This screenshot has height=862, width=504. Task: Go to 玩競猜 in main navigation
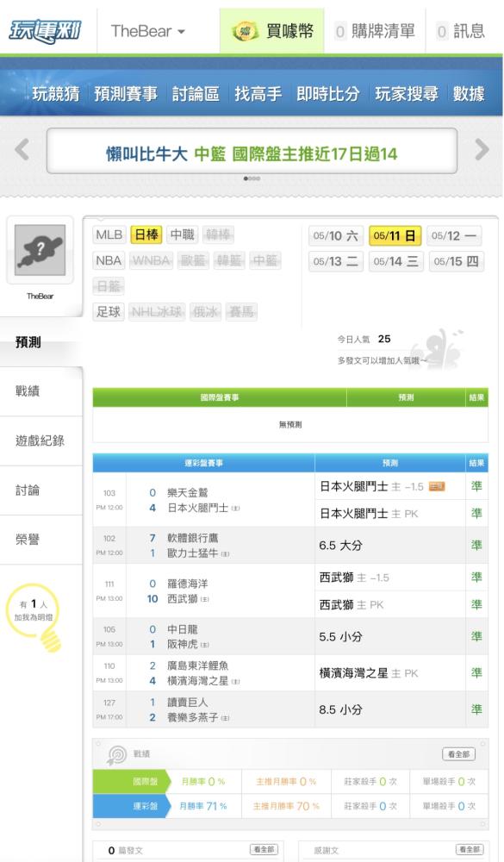pyautogui.click(x=55, y=93)
